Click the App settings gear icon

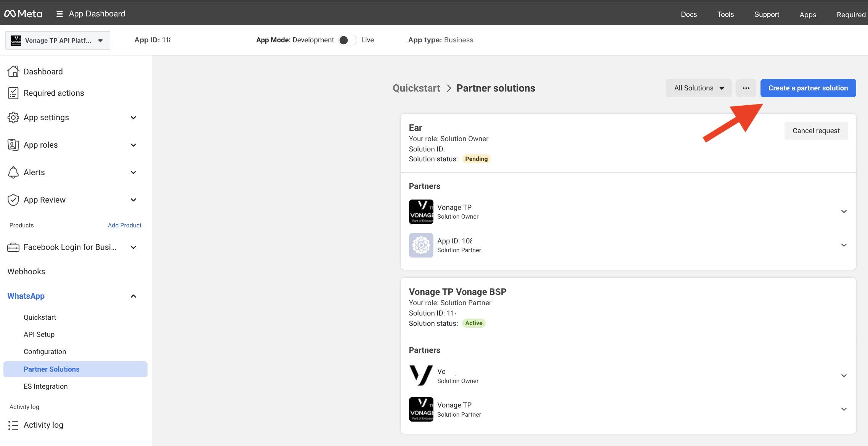tap(13, 118)
